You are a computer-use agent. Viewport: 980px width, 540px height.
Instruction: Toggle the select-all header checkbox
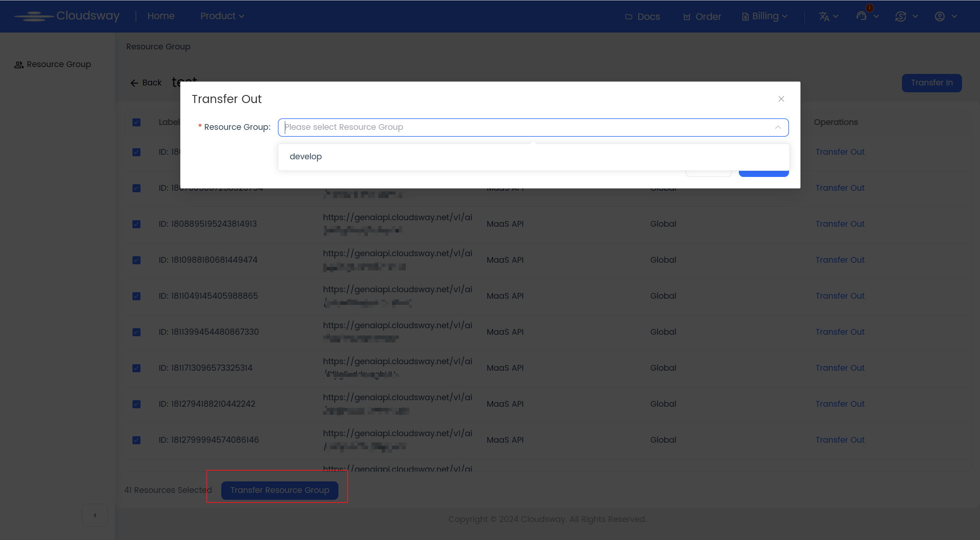click(x=136, y=122)
